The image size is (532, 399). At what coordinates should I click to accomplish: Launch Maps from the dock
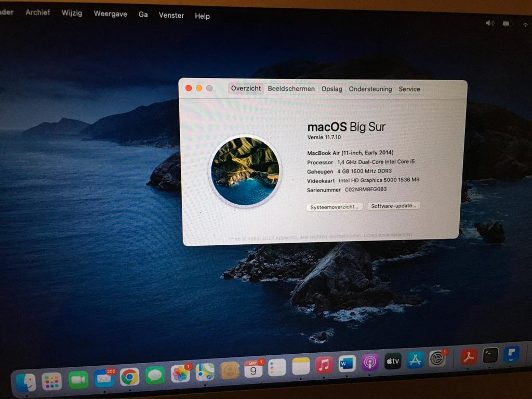point(205,372)
